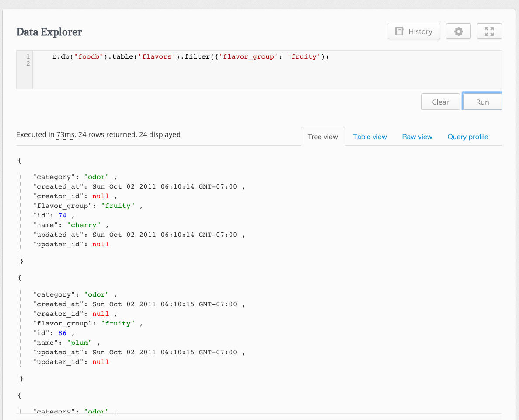Switch to Raw view
The height and width of the screenshot is (420, 519).
point(417,136)
